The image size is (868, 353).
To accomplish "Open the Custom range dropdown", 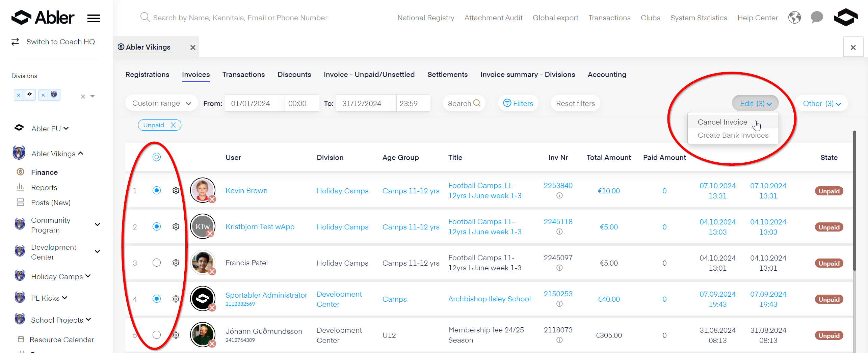I will point(162,104).
